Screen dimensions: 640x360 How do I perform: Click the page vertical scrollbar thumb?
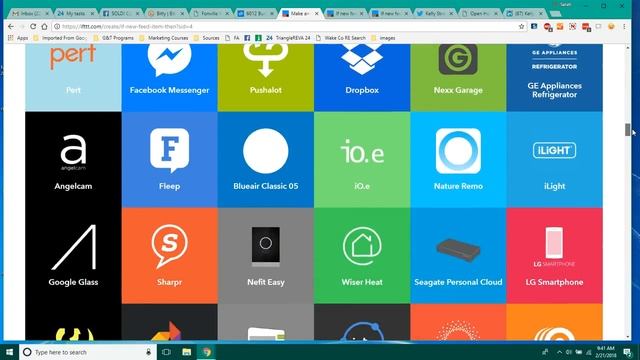coord(628,129)
